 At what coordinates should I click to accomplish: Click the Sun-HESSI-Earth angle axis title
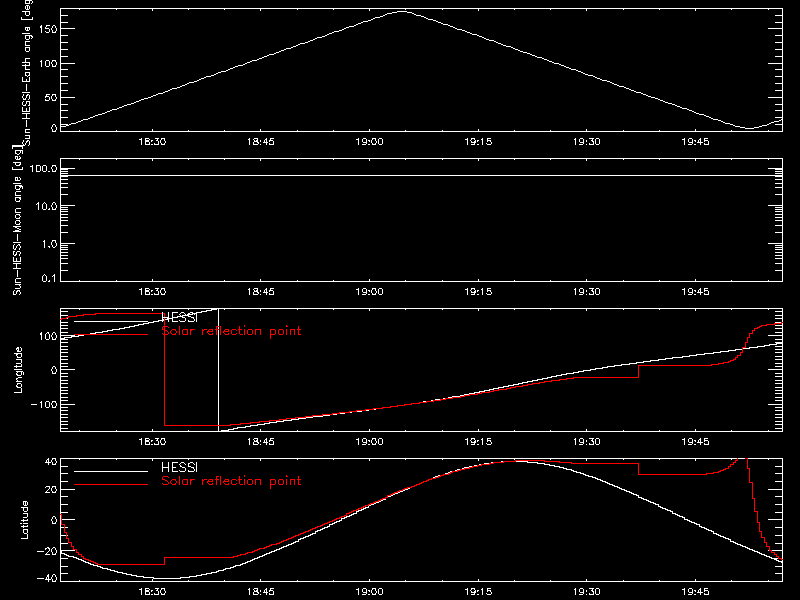click(x=27, y=73)
